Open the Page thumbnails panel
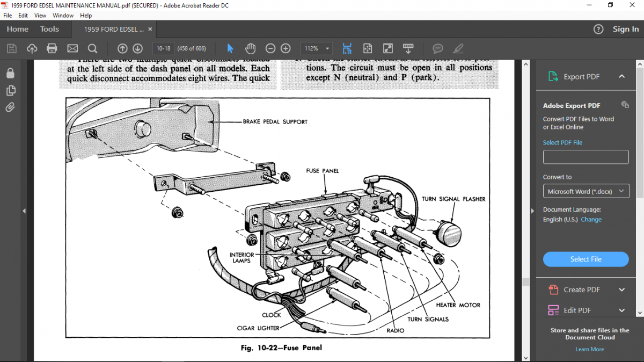Viewport: 644px width, 362px height. point(10,90)
